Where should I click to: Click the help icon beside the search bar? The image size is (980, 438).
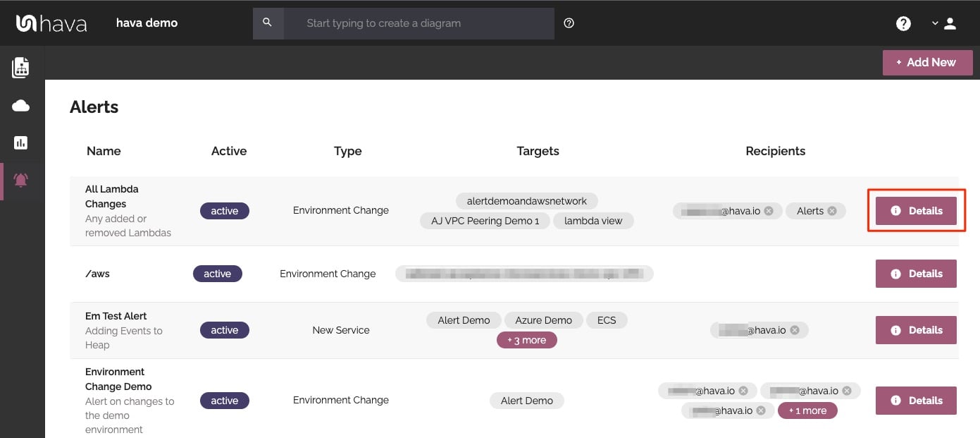569,23
